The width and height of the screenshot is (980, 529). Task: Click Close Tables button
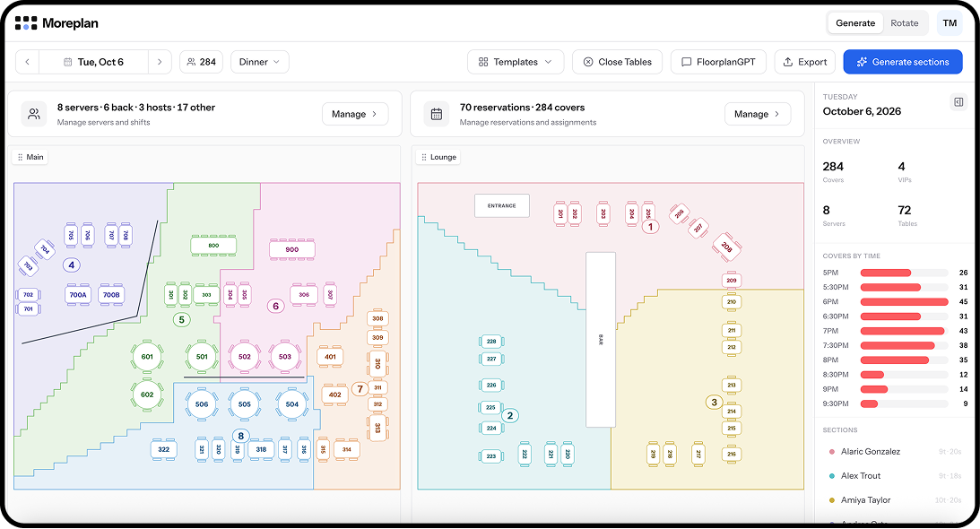click(x=618, y=62)
